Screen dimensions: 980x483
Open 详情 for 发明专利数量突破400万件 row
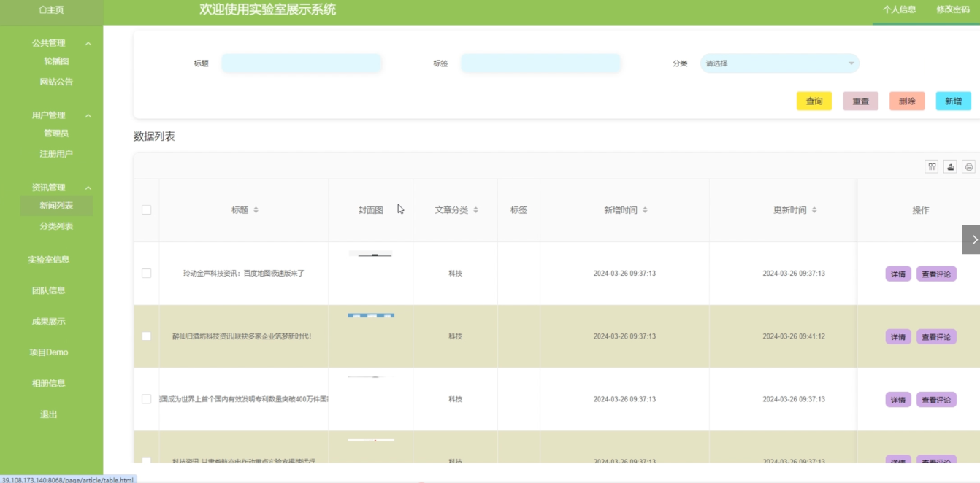[x=898, y=400]
